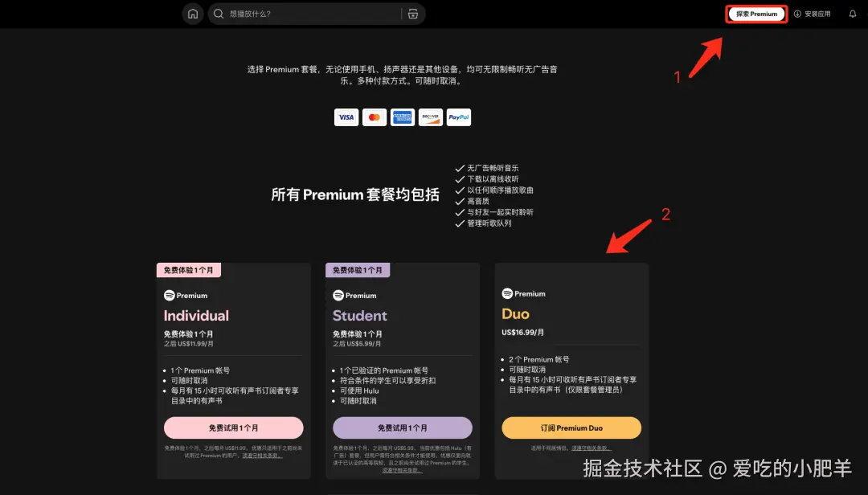Viewport: 868px width, 495px height.
Task: Select the American Express payment icon
Action: coord(402,117)
